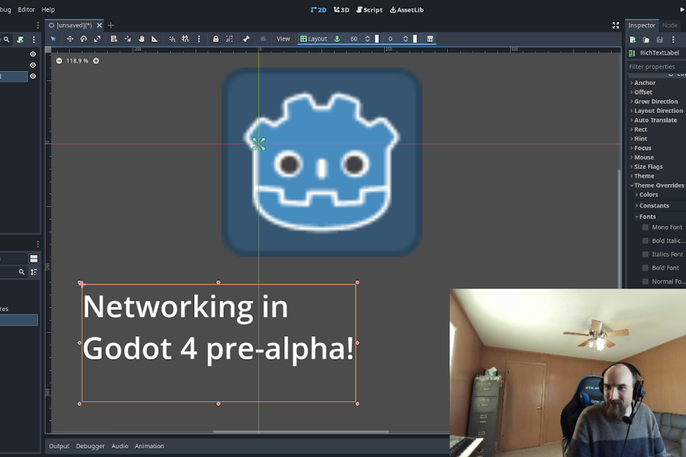Image resolution: width=686 pixels, height=457 pixels.
Task: Activate the Scale Mode tool
Action: (97, 39)
